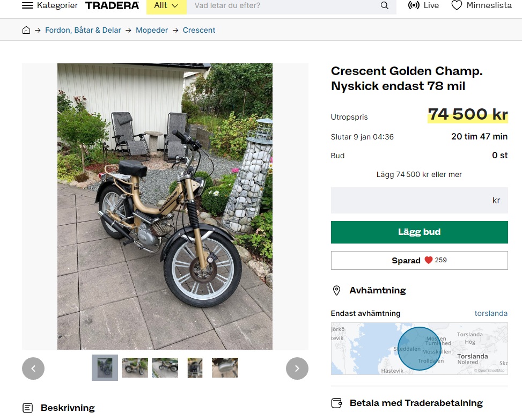Click the Tradera logo
Screen dimensions: 522x420
(112, 5)
